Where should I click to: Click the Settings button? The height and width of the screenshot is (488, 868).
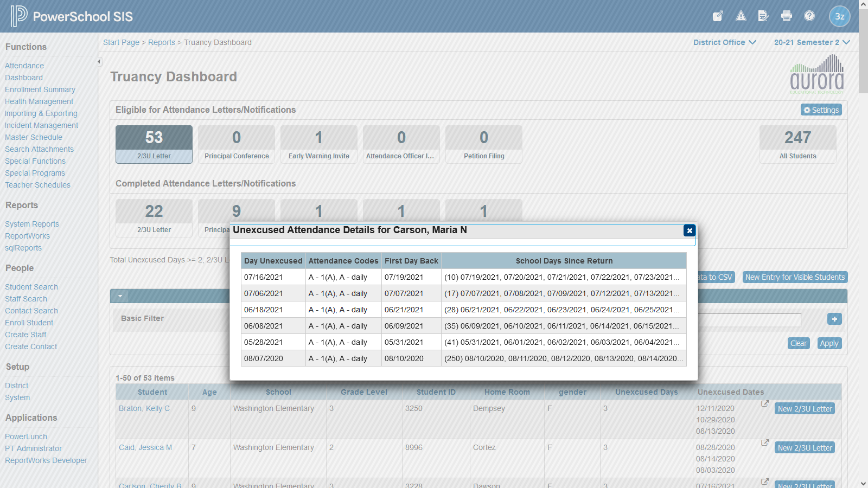(x=821, y=110)
